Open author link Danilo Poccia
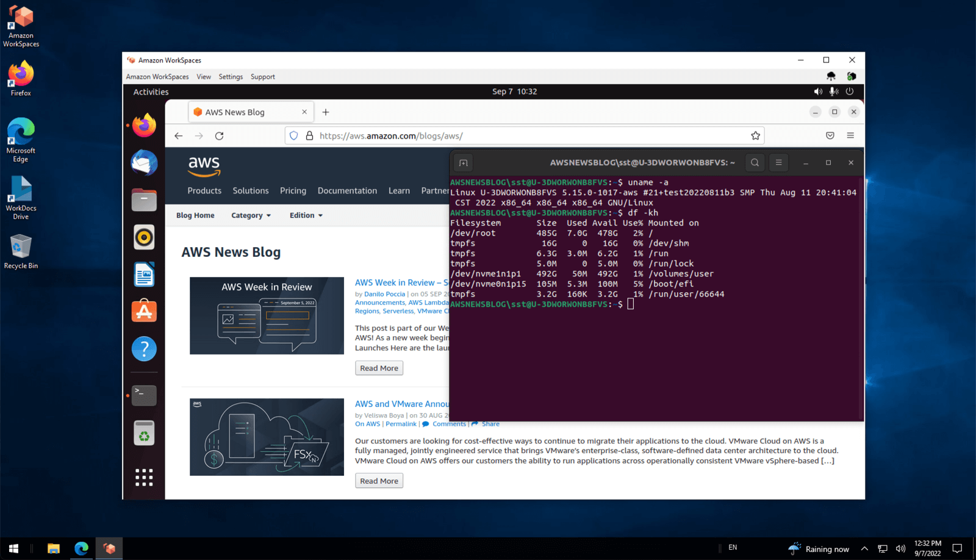Screen dimensions: 976x560 tap(384, 293)
